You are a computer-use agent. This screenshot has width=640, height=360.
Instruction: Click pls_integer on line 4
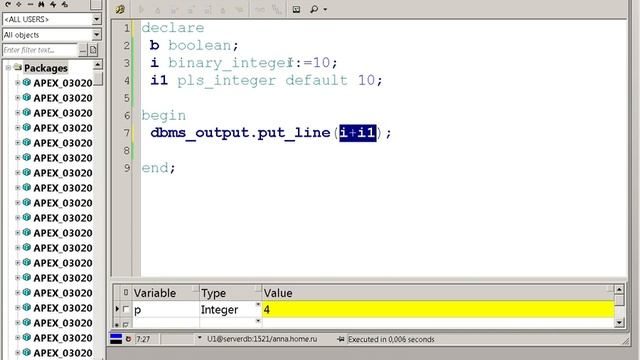[x=227, y=80]
